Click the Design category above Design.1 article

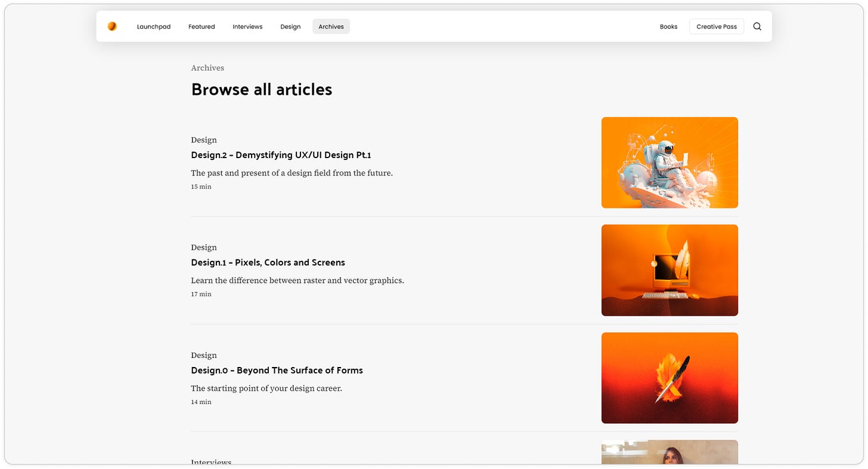coord(204,248)
